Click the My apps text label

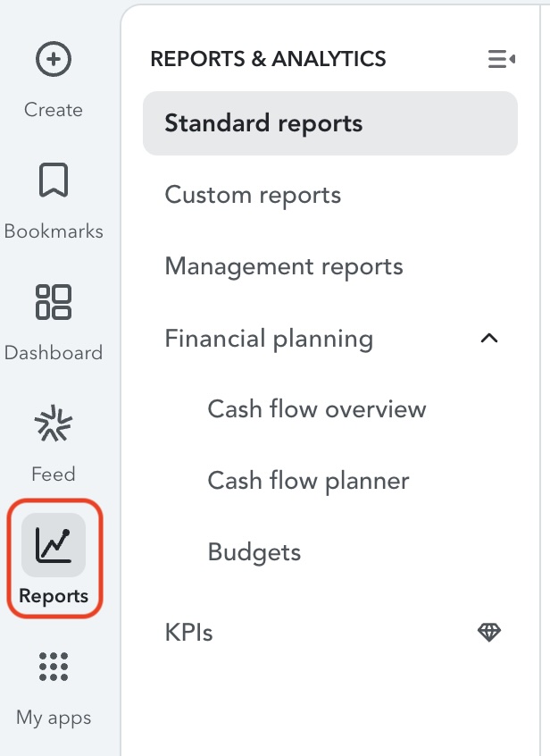pos(54,717)
